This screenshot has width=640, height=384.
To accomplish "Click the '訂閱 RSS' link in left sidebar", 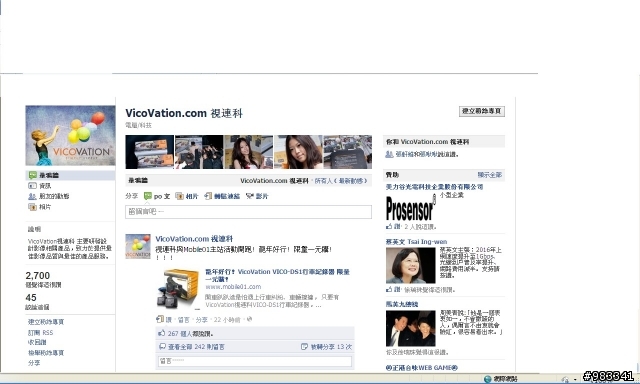I will coord(40,332).
